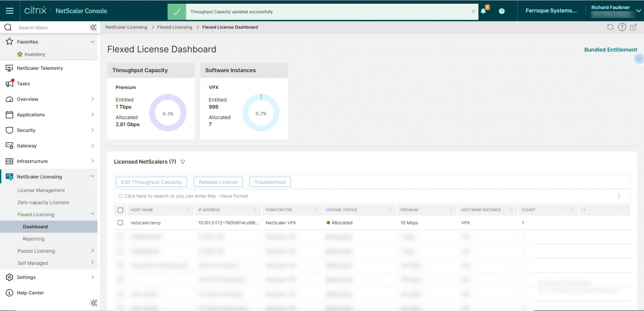Check the second row's selection checkbox
The width and height of the screenshot is (644, 311).
pyautogui.click(x=120, y=236)
